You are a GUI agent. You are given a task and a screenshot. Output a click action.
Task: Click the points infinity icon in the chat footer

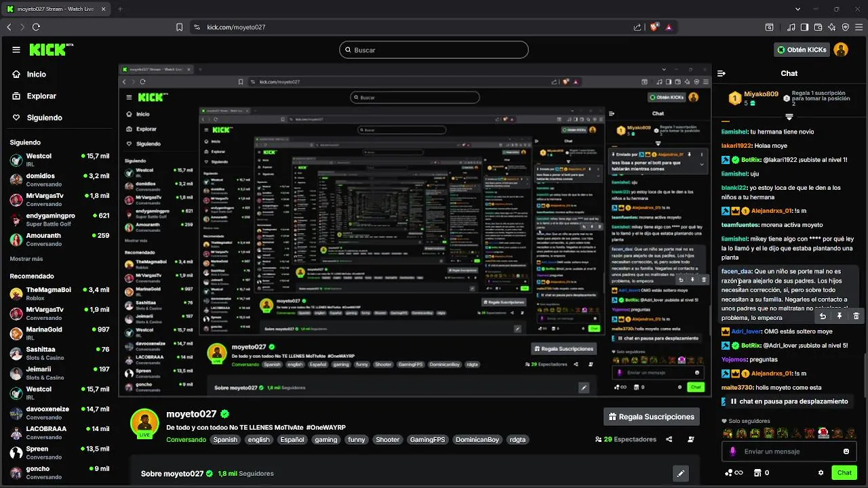coord(734,472)
